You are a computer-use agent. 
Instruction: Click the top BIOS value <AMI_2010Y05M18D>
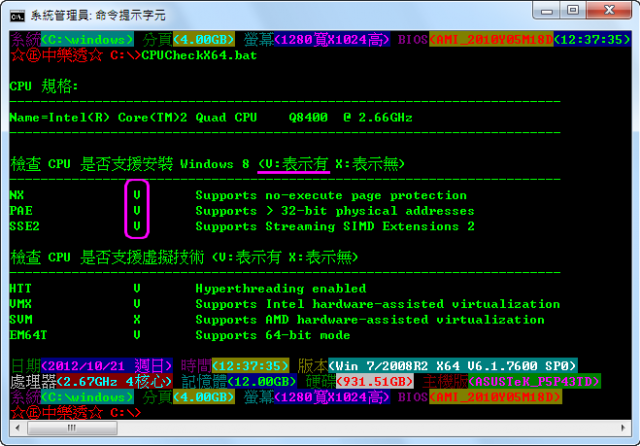coord(491,40)
